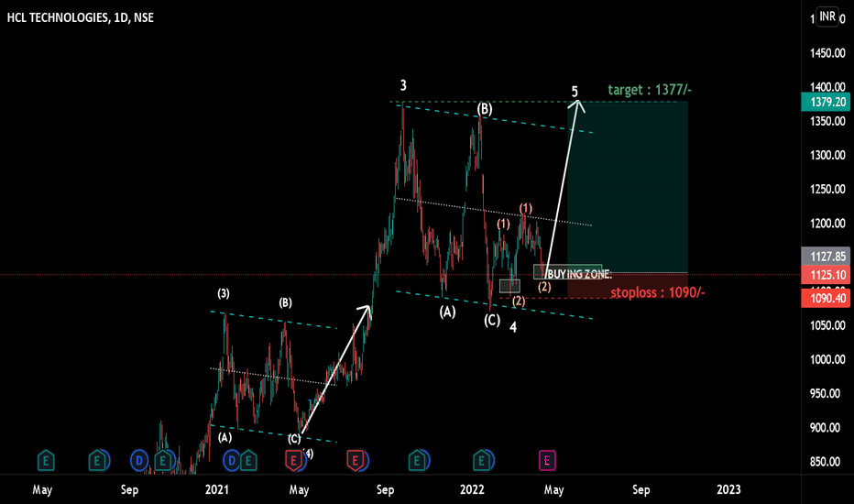Click the 900.00 price axis label
Image resolution: width=854 pixels, height=504 pixels.
click(x=827, y=428)
